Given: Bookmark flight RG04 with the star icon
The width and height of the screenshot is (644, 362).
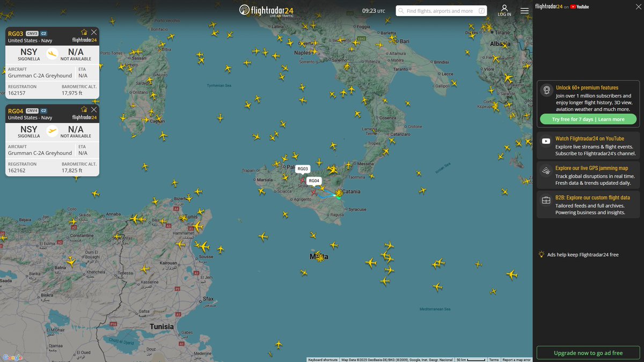Looking at the screenshot, I should click(x=84, y=109).
